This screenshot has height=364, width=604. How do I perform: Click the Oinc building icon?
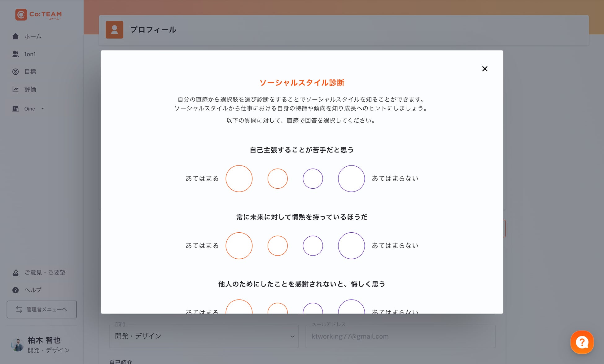tap(15, 109)
